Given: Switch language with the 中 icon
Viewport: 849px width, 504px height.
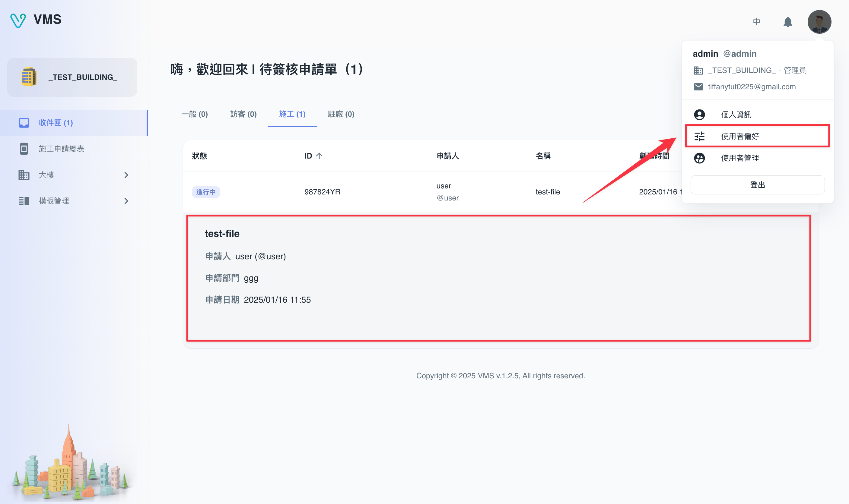Looking at the screenshot, I should (756, 22).
